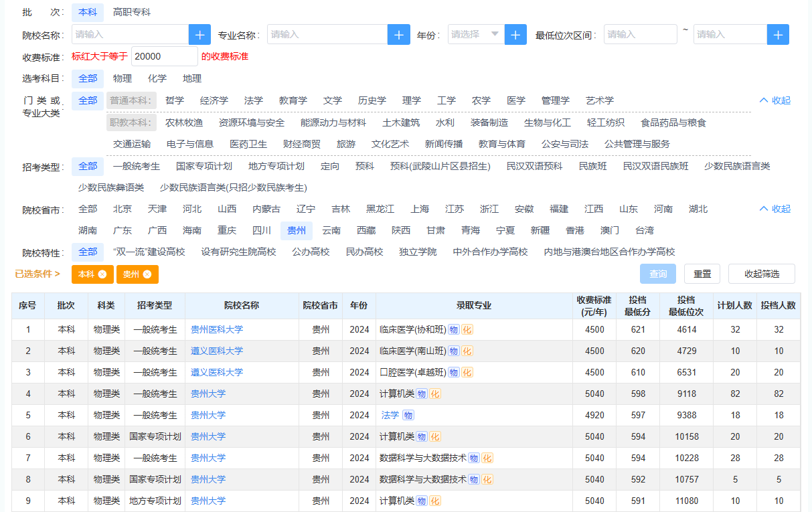
Task: Collapse the 门类 section via 收起
Action: pos(775,99)
